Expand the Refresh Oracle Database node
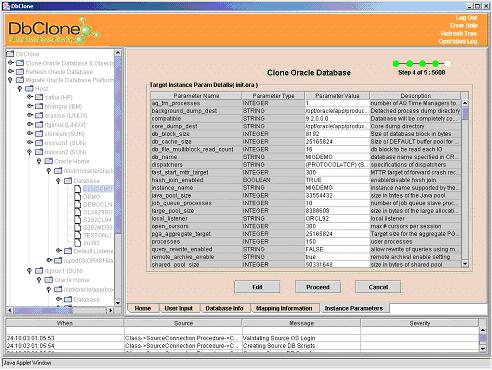 11,71
